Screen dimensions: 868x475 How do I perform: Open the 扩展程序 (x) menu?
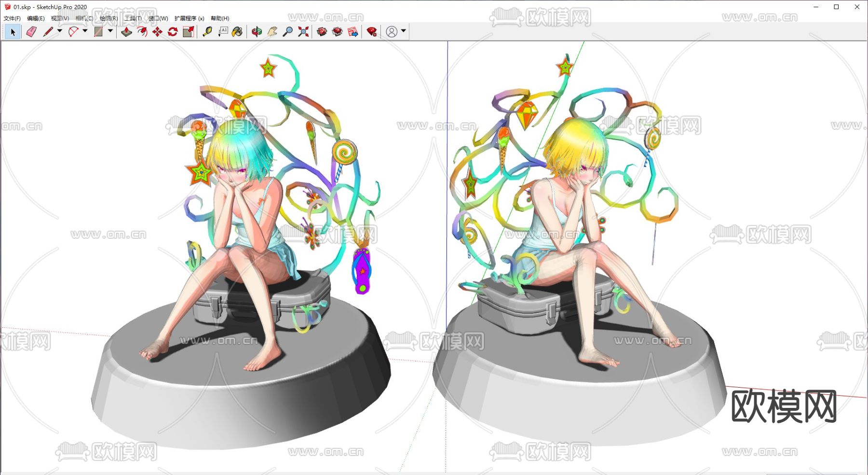pos(190,18)
